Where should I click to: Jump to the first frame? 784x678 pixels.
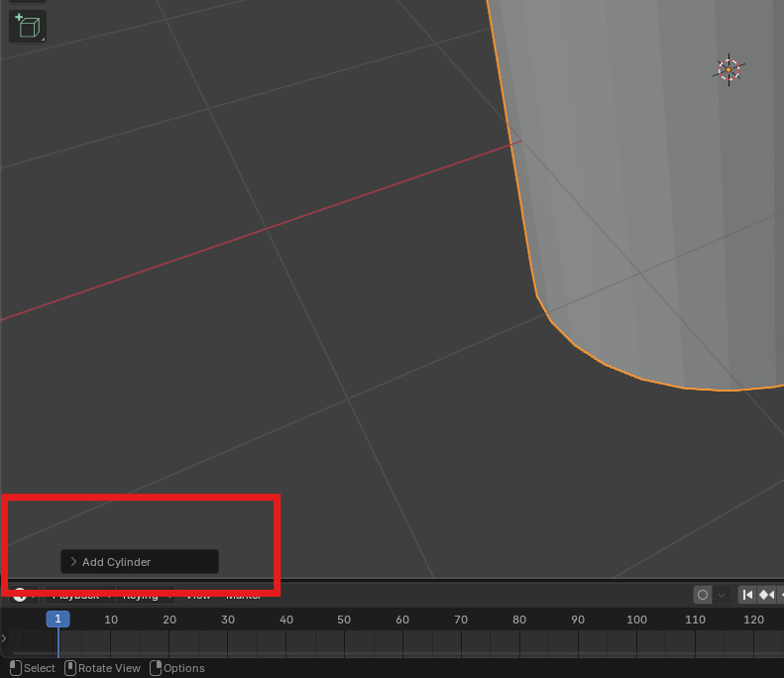click(x=747, y=595)
